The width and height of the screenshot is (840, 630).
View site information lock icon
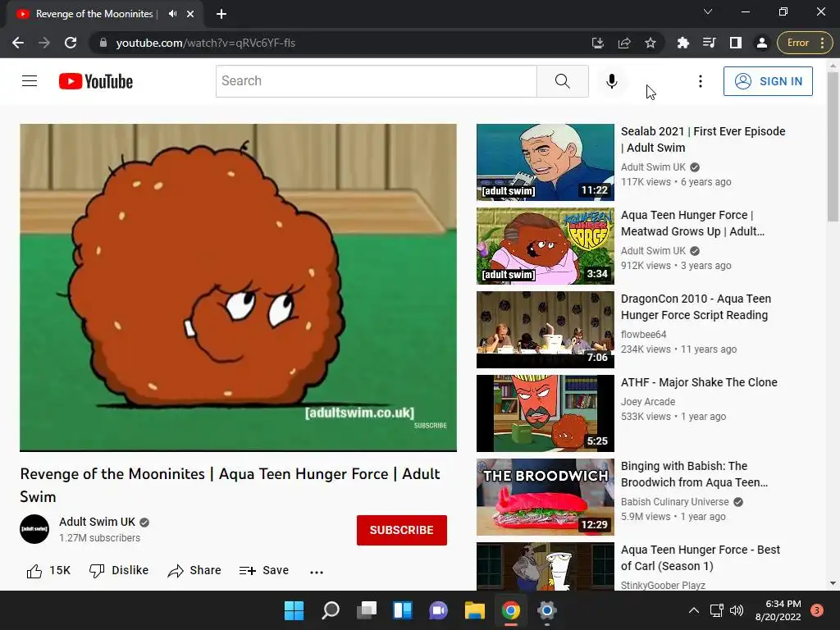pos(103,43)
